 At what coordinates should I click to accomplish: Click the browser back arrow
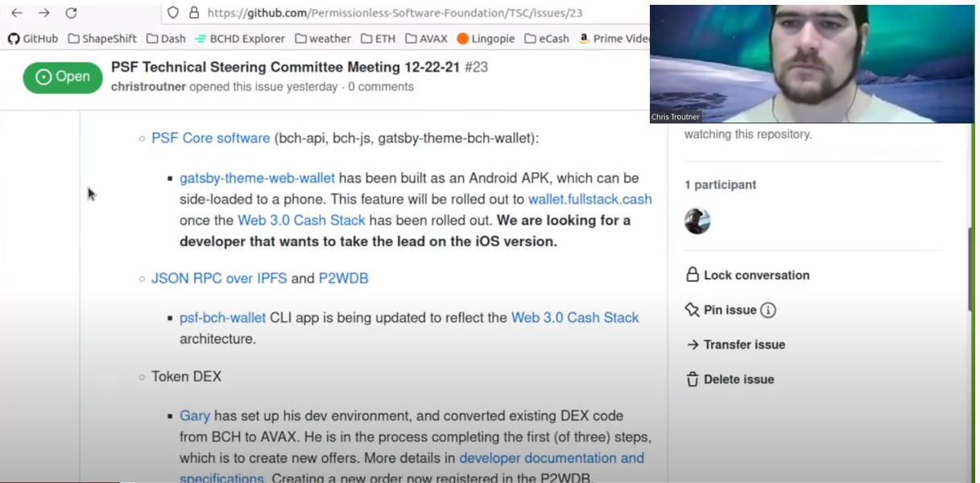pos(17,13)
